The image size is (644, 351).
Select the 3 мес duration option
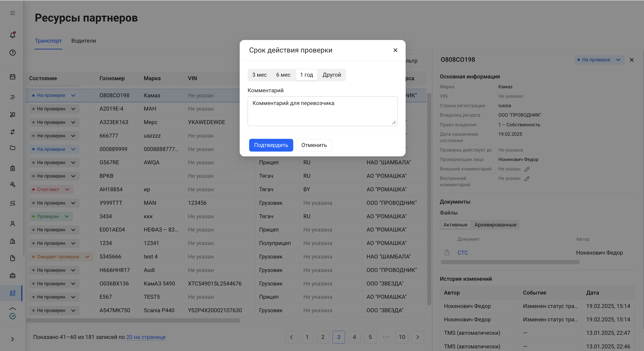point(259,75)
